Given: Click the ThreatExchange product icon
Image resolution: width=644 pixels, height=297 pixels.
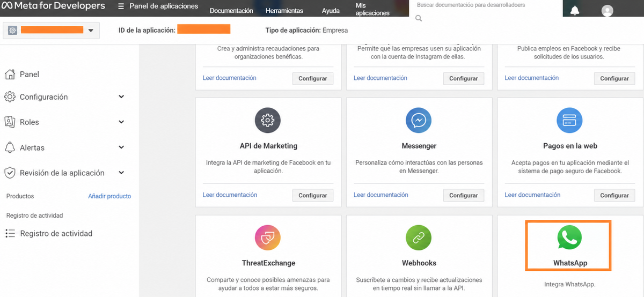Looking at the screenshot, I should [x=267, y=237].
